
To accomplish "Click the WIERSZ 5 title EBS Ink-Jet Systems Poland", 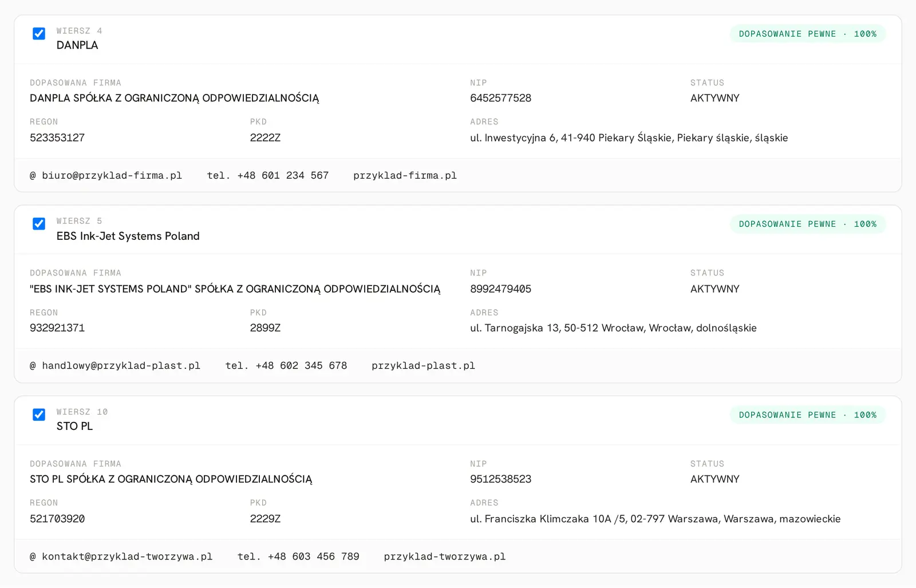I will click(x=128, y=236).
